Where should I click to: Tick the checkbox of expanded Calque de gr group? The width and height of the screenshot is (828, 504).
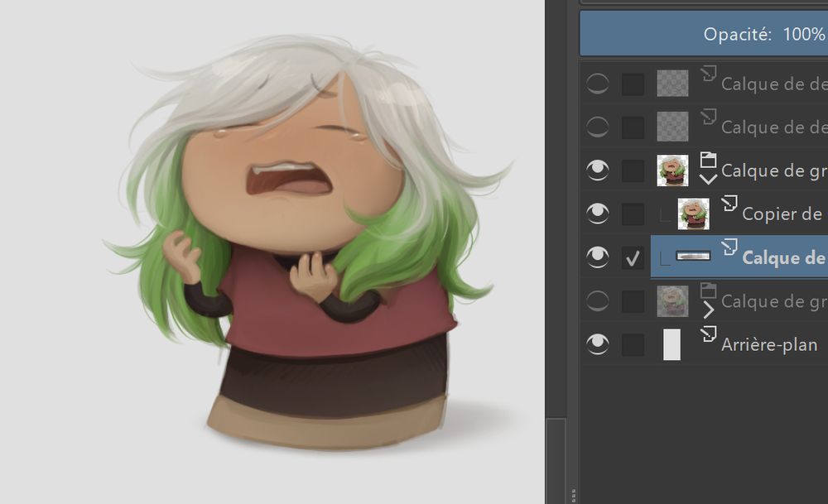[x=633, y=170]
